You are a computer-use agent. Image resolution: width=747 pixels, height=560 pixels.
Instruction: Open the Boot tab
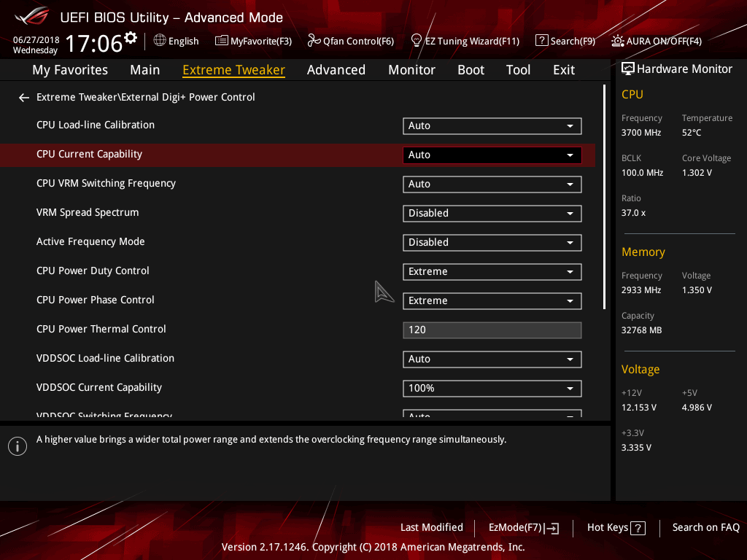[471, 70]
